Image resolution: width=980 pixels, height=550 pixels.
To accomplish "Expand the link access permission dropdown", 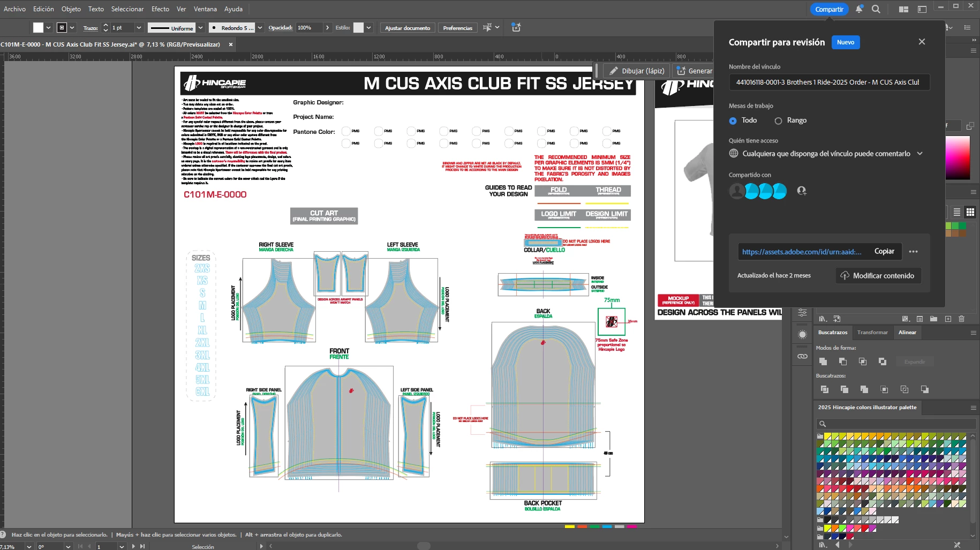I will coord(920,154).
